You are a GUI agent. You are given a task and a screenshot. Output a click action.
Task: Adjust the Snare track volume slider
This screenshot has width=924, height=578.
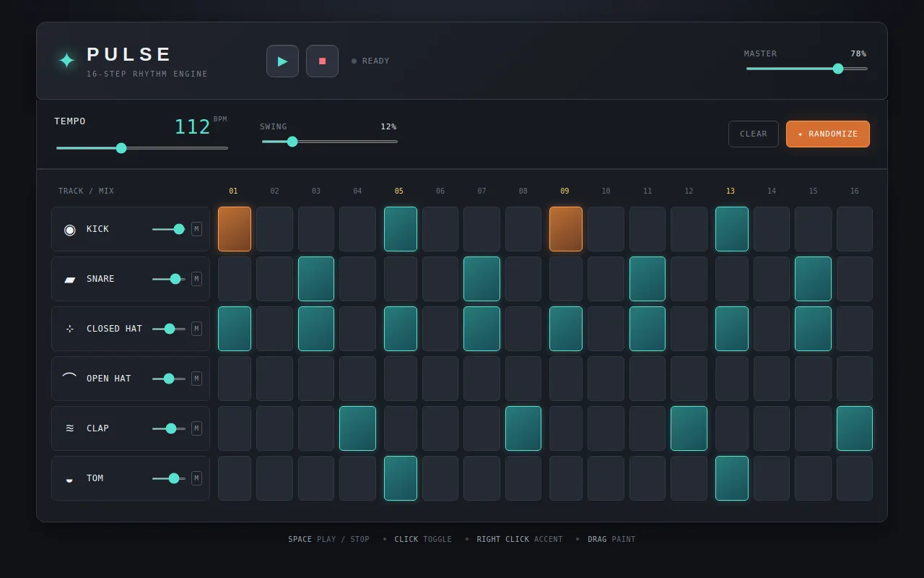pos(169,279)
